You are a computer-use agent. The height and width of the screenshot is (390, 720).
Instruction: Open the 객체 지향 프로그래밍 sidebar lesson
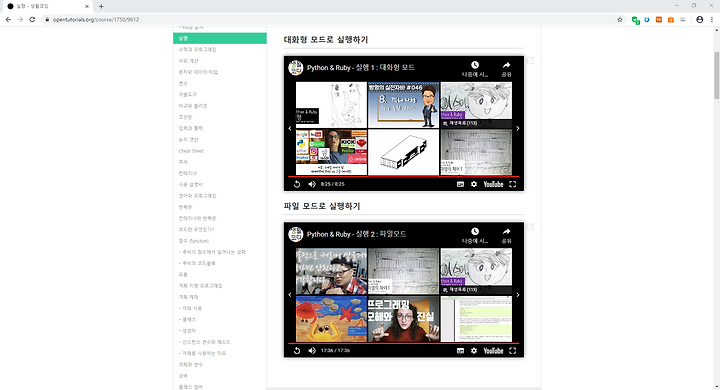[200, 286]
